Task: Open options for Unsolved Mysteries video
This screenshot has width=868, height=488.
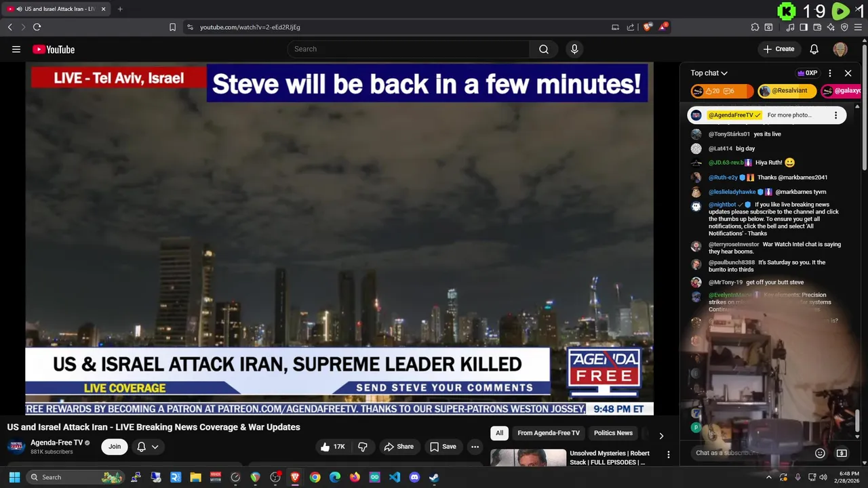Action: point(668,455)
